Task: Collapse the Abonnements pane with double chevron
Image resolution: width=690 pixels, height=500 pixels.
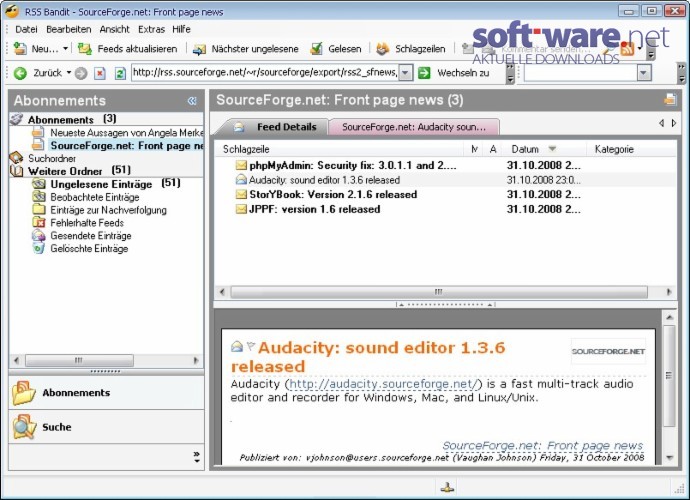Action: tap(192, 101)
